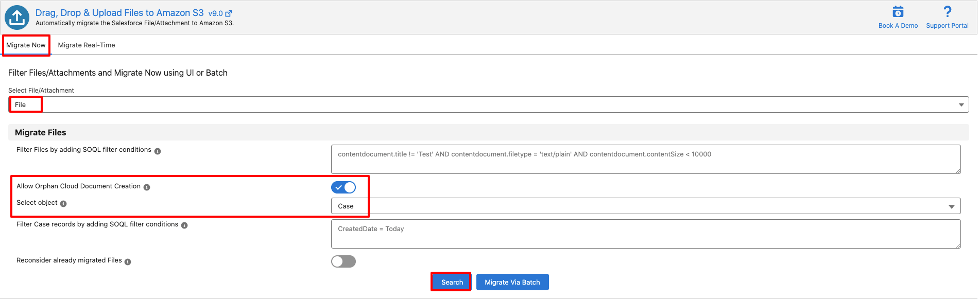This screenshot has width=980, height=299.
Task: Disable Allow Orphan Cloud Document Creation toggle
Action: pyautogui.click(x=343, y=187)
